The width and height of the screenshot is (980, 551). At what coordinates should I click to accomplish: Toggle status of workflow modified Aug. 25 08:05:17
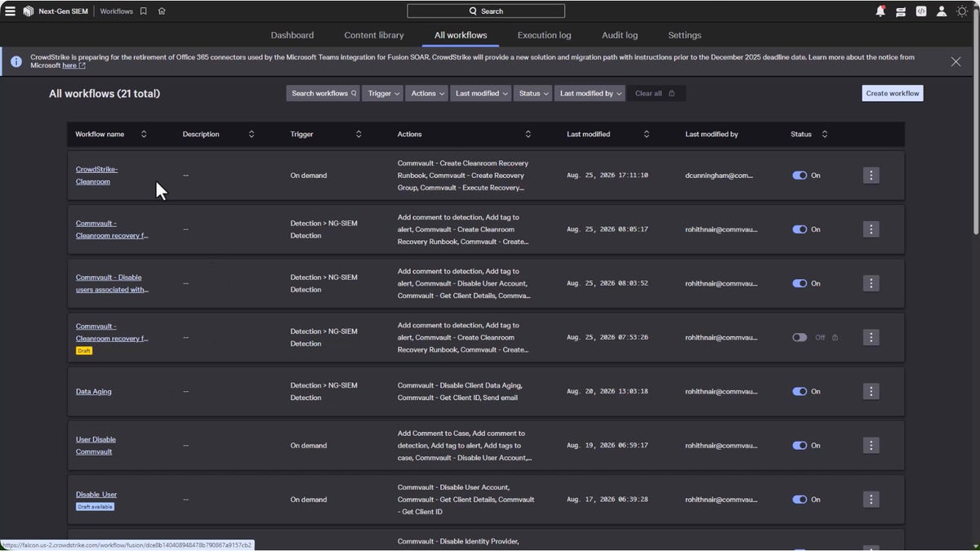click(800, 229)
